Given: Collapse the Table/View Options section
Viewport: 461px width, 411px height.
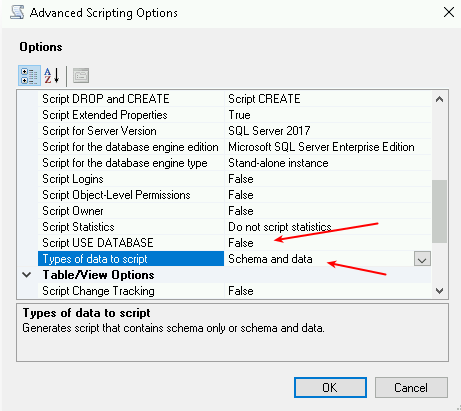Looking at the screenshot, I should [27, 275].
